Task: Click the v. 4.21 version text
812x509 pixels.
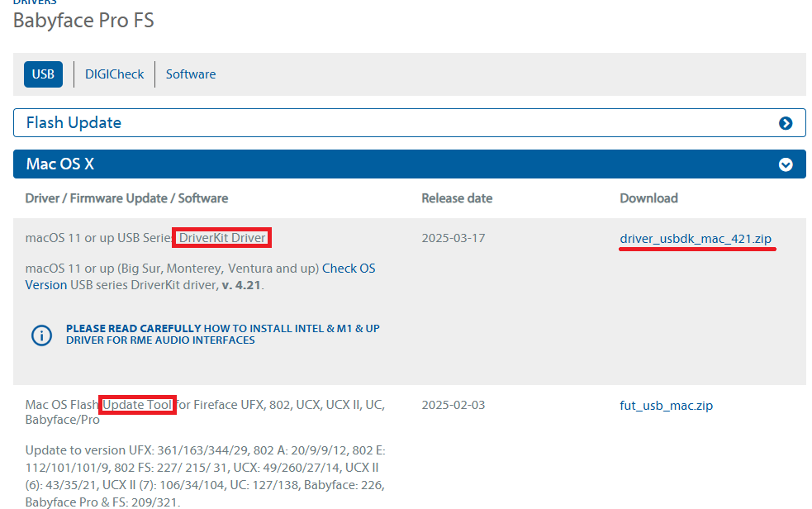Action: point(241,285)
